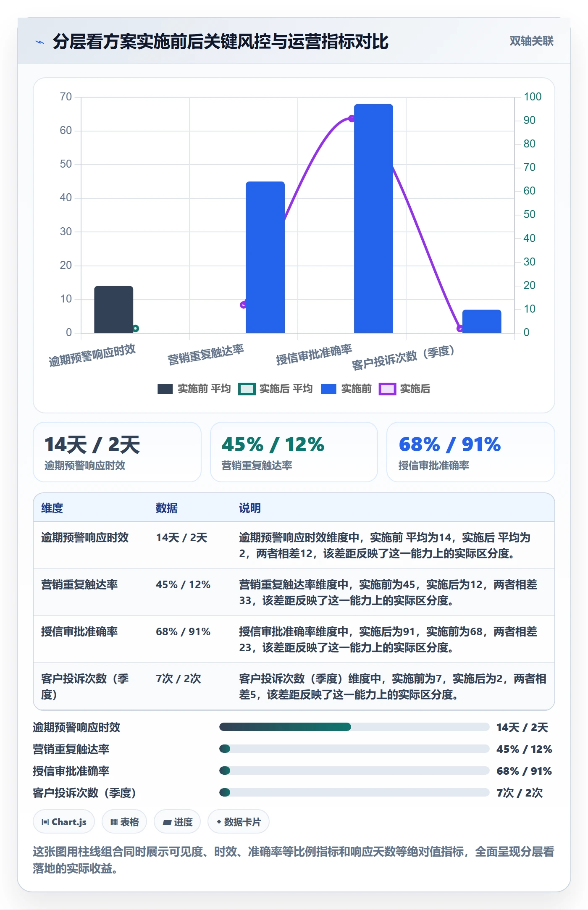This screenshot has height=910, width=588.
Task: Toggle the blue 实施前 legend item
Action: tap(346, 389)
